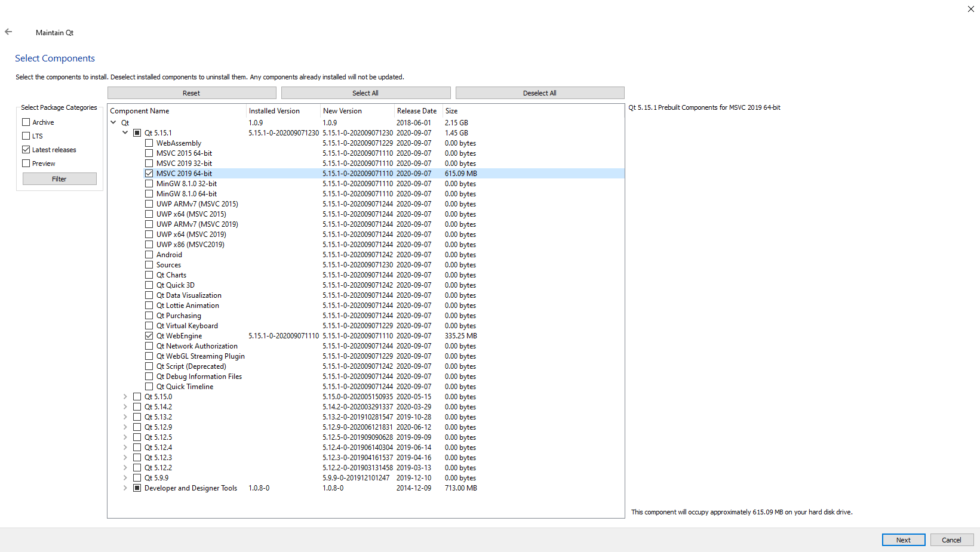Check the UWP ARMv7 (MSVC 2015) component
This screenshot has width=980, height=552.
point(149,203)
